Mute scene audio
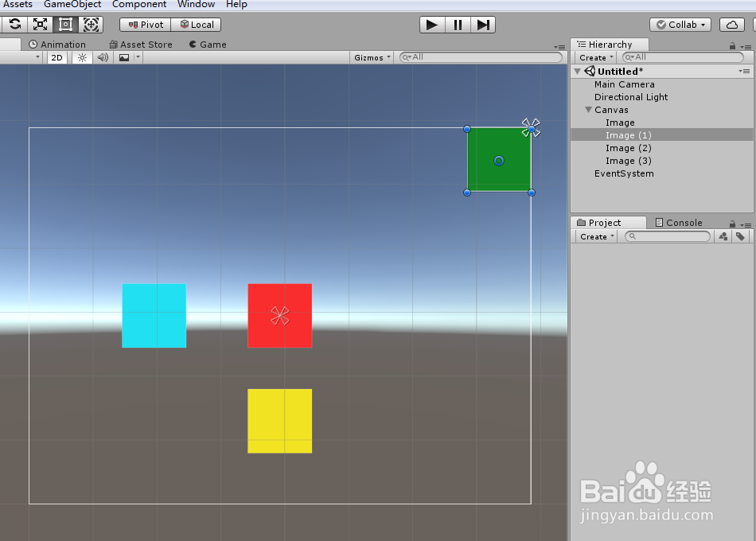The height and width of the screenshot is (541, 756). pyautogui.click(x=102, y=56)
